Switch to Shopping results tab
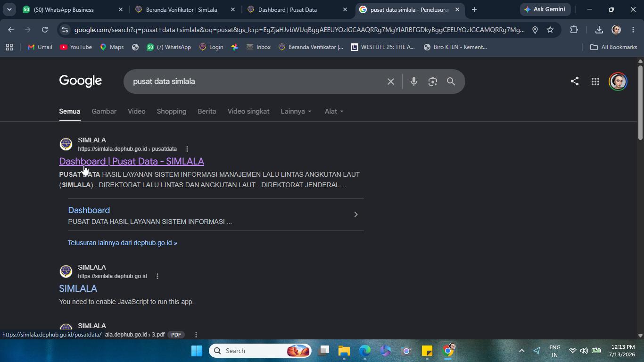 (x=171, y=111)
